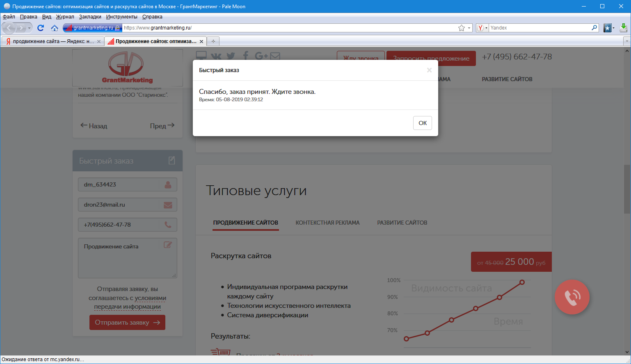Select the ПРОДВИЖЕНИЕ САЙТОВ services tab
The width and height of the screenshot is (631, 364).
point(245,223)
